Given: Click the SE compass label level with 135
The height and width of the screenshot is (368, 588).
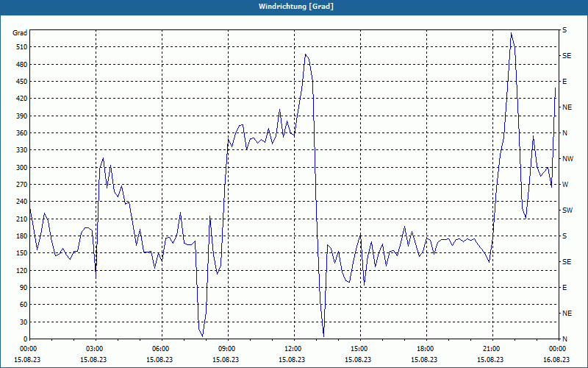Looking at the screenshot, I should tap(567, 262).
